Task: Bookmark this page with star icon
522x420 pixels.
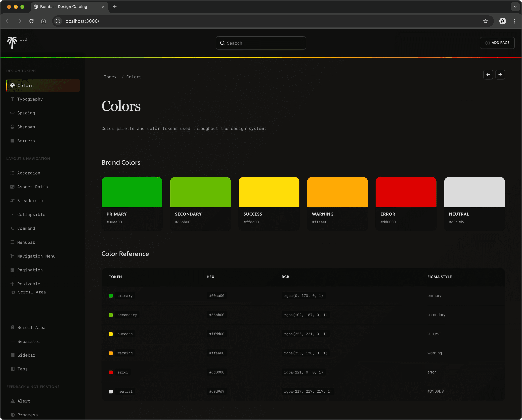Action: pos(486,21)
